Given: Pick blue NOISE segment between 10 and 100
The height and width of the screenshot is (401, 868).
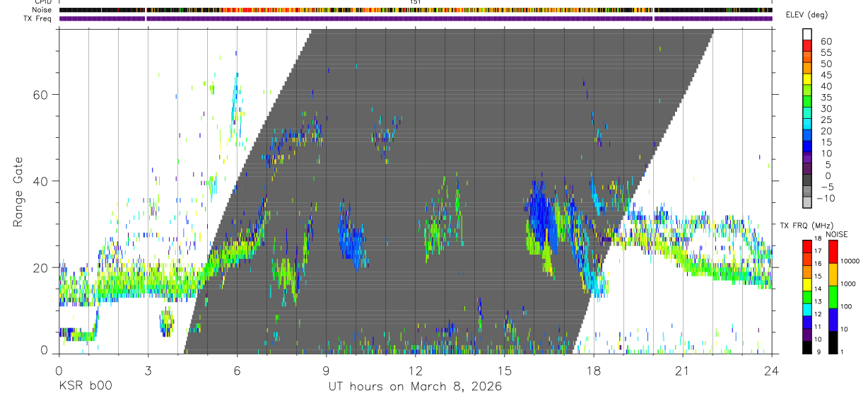Looking at the screenshot, I should pyautogui.click(x=833, y=320).
